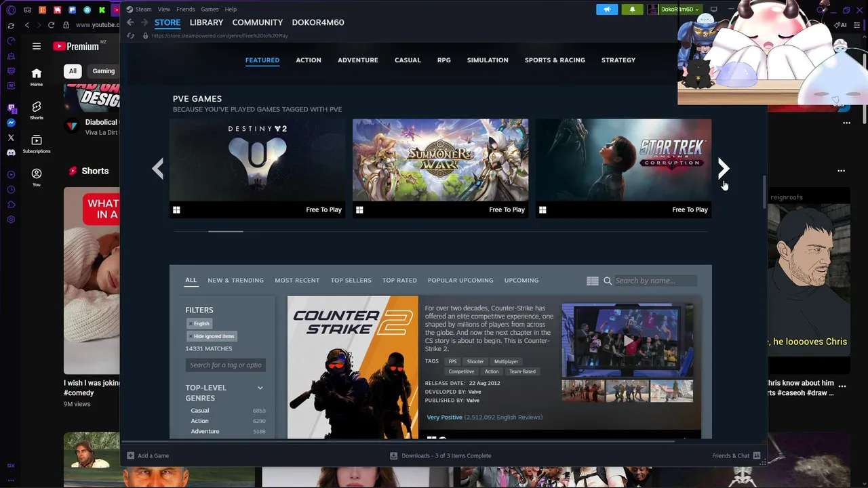868x488 pixels.
Task: Open Summoners War game card
Action: (x=441, y=168)
